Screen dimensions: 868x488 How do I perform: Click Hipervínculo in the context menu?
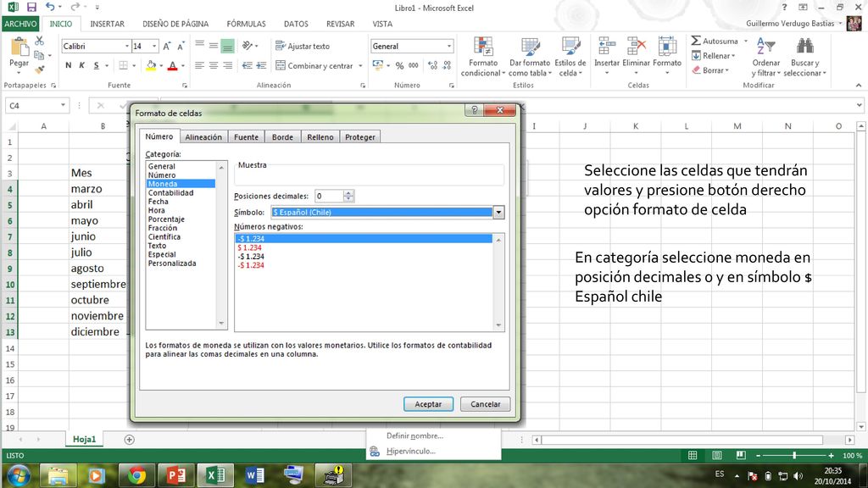411,451
